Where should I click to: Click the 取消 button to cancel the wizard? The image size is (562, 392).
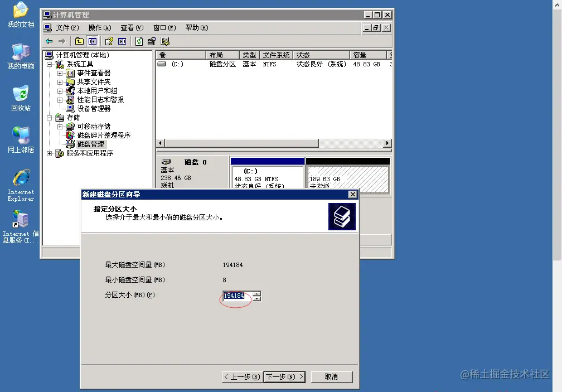pyautogui.click(x=332, y=376)
